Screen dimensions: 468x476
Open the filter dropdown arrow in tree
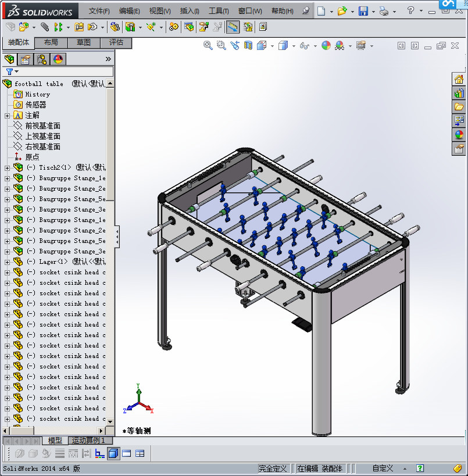17,71
